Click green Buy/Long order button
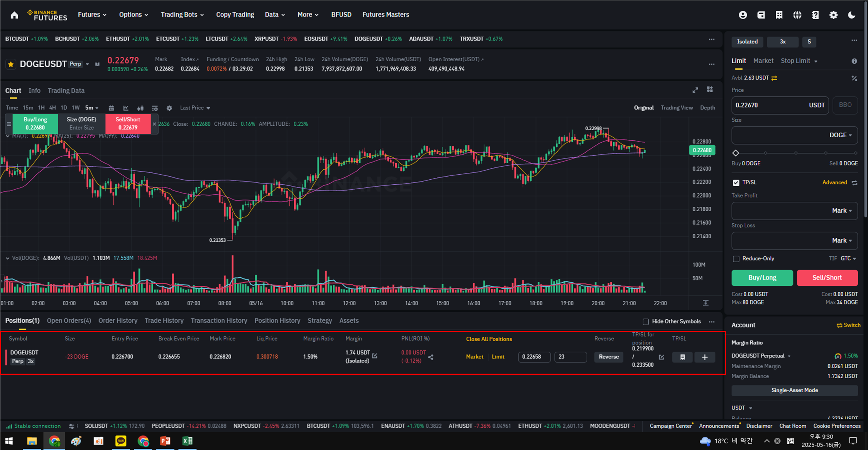Image resolution: width=868 pixels, height=450 pixels. click(762, 278)
